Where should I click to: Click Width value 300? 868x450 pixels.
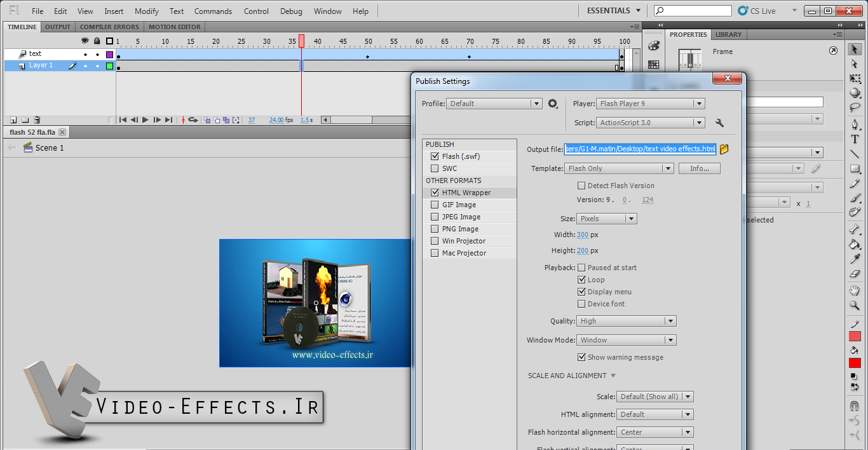tap(582, 235)
